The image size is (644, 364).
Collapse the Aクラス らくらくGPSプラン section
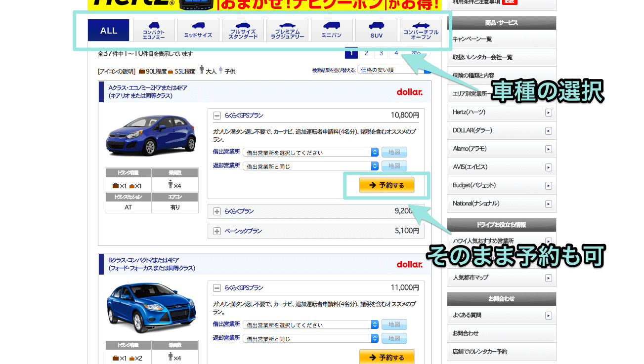click(216, 116)
